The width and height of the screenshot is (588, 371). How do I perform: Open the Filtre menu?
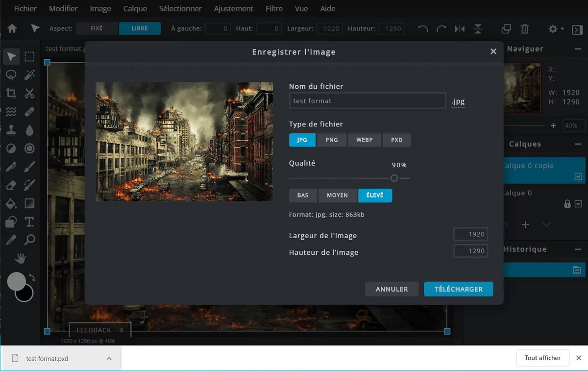click(274, 9)
